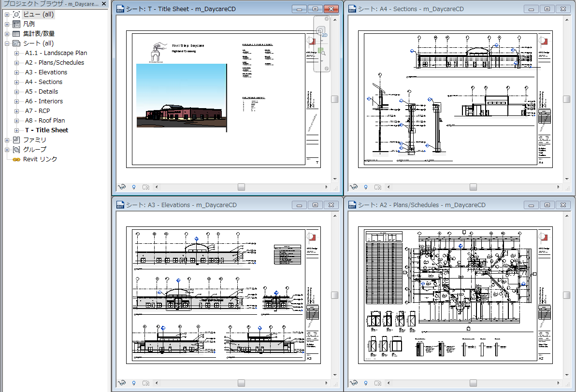
Task: Expand the 凡例 tree node
Action: pyautogui.click(x=7, y=24)
